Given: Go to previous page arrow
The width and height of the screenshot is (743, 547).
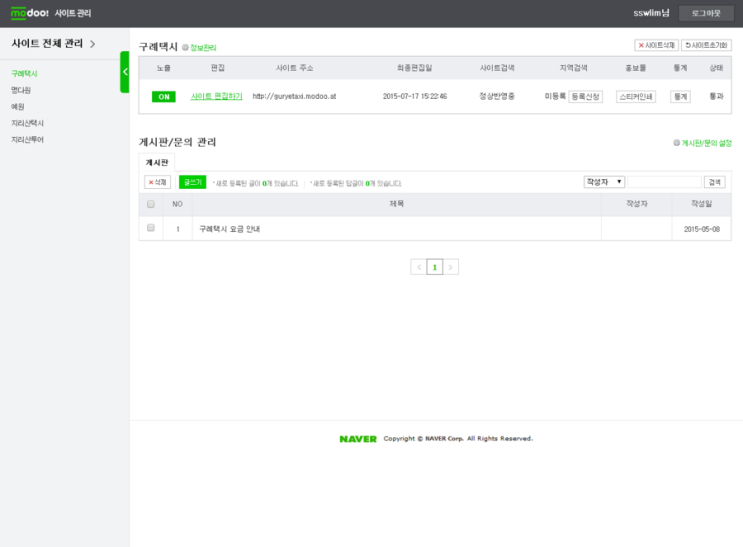Looking at the screenshot, I should pyautogui.click(x=418, y=267).
